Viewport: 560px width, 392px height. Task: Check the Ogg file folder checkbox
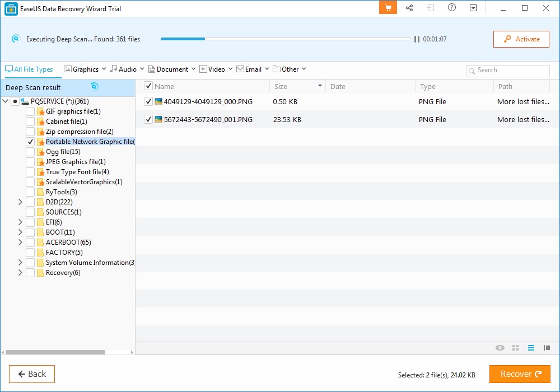coord(30,152)
